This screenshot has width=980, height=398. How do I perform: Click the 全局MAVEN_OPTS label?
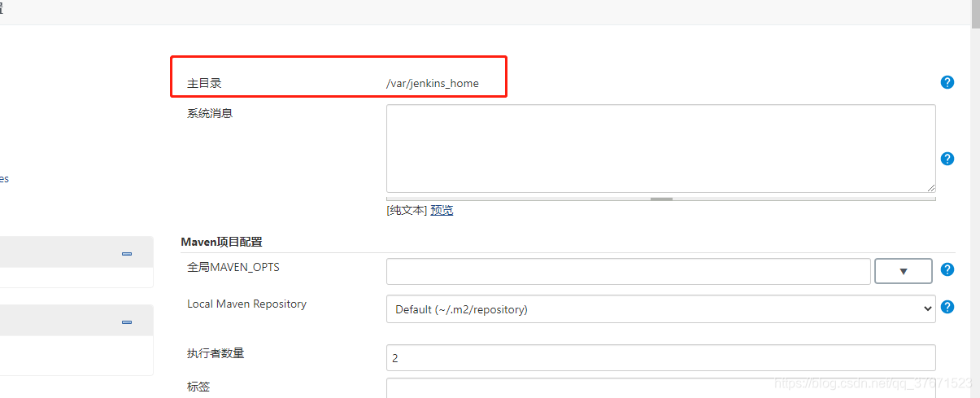(x=233, y=266)
